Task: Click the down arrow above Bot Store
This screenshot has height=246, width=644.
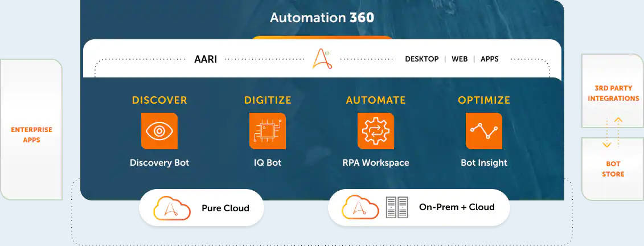Action: pos(606,132)
